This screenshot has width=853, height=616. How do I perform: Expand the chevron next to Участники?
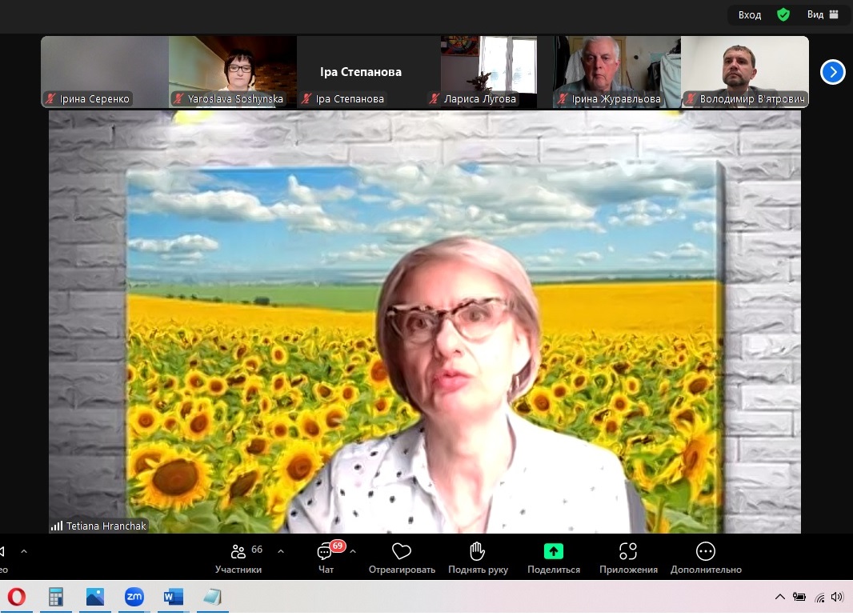(281, 551)
